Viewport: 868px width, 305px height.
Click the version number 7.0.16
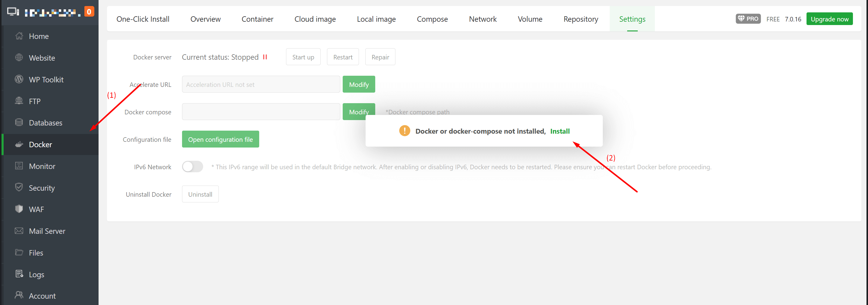(x=793, y=19)
